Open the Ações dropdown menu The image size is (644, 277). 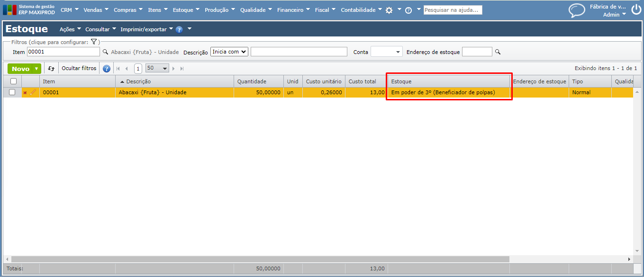70,29
